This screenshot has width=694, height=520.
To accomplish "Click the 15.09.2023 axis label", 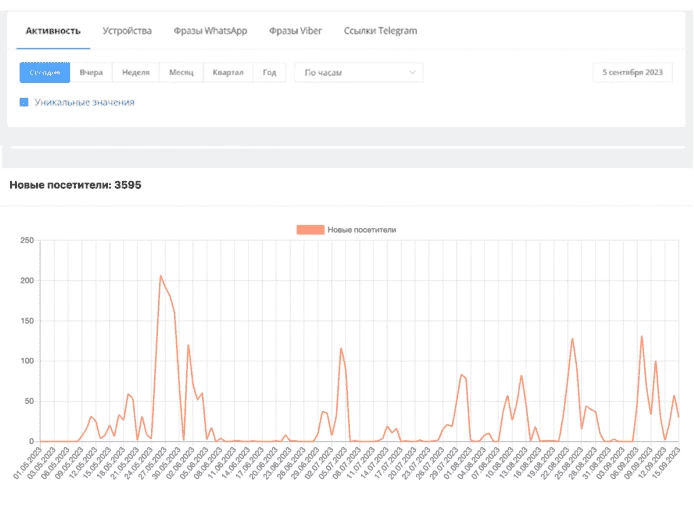I will click(665, 463).
